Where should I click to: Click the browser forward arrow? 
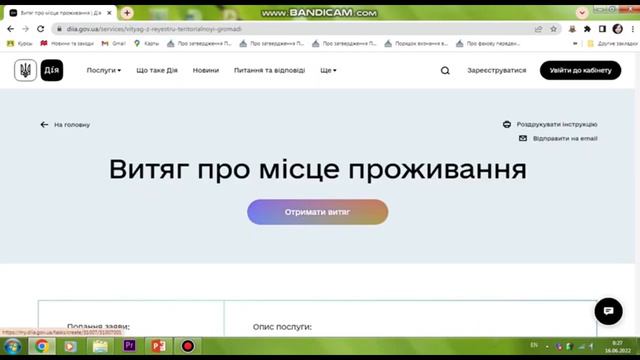click(25, 29)
